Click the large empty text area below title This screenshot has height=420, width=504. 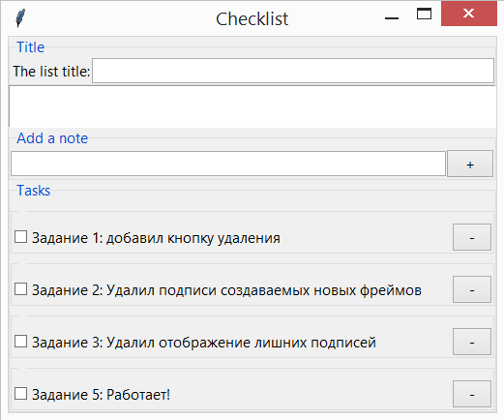coord(252,106)
